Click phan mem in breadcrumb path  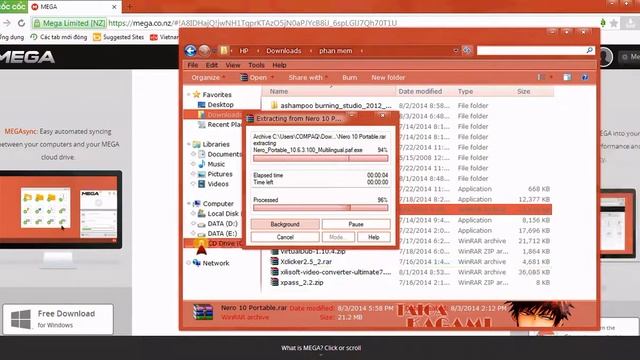point(336,51)
